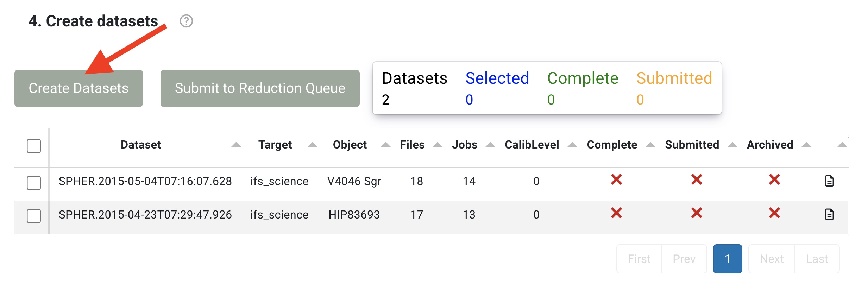Sort by the Complete column arrow

650,145
